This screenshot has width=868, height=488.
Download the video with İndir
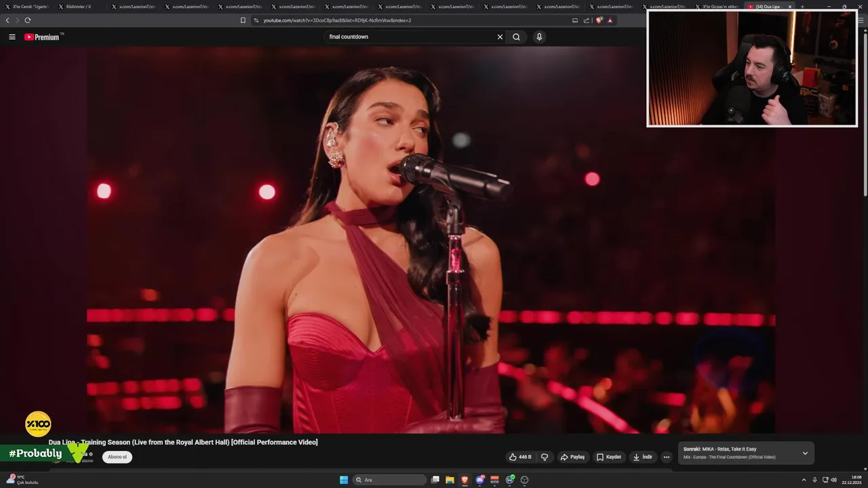643,457
